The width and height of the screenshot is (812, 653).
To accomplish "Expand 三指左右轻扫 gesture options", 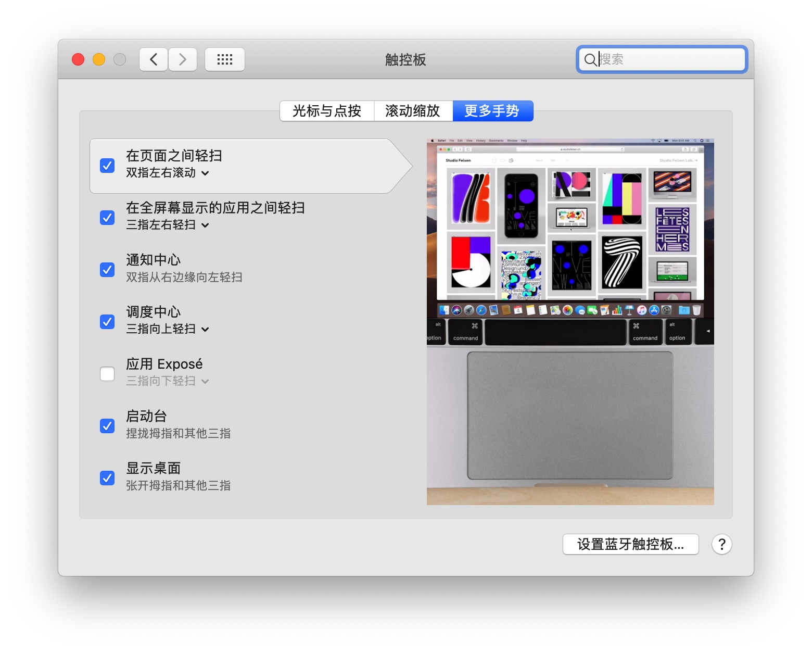I will tap(168, 225).
